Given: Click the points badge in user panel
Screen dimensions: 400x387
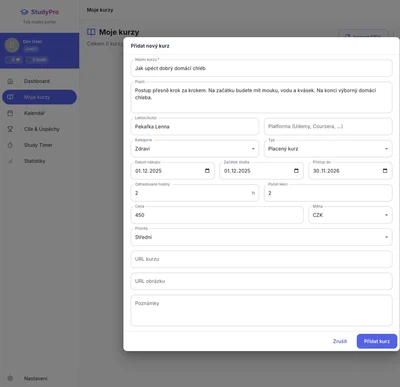Looking at the screenshot, I should [x=37, y=60].
